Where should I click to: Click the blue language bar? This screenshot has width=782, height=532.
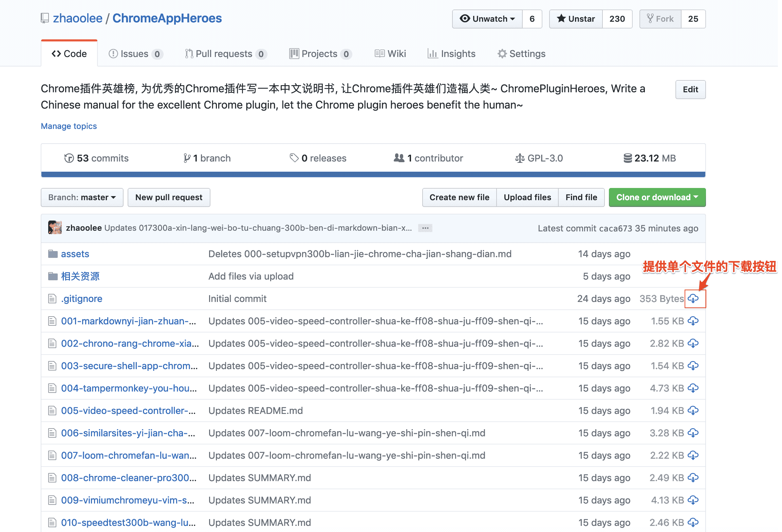click(x=373, y=174)
